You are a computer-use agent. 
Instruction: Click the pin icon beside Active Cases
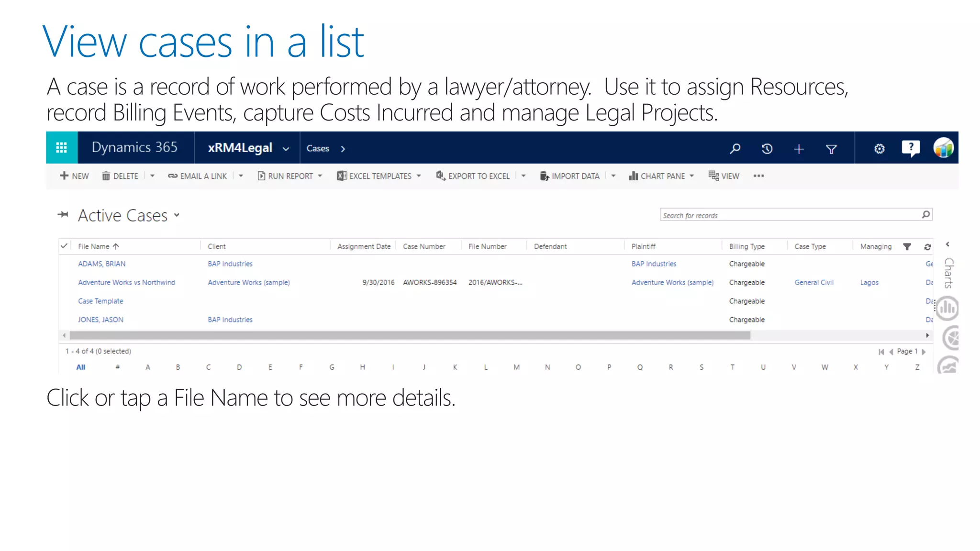coord(63,215)
